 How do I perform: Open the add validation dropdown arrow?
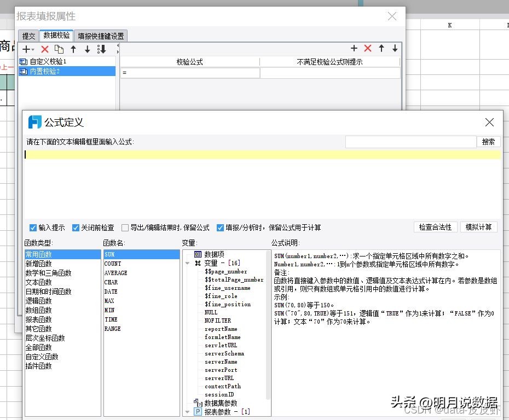point(33,50)
